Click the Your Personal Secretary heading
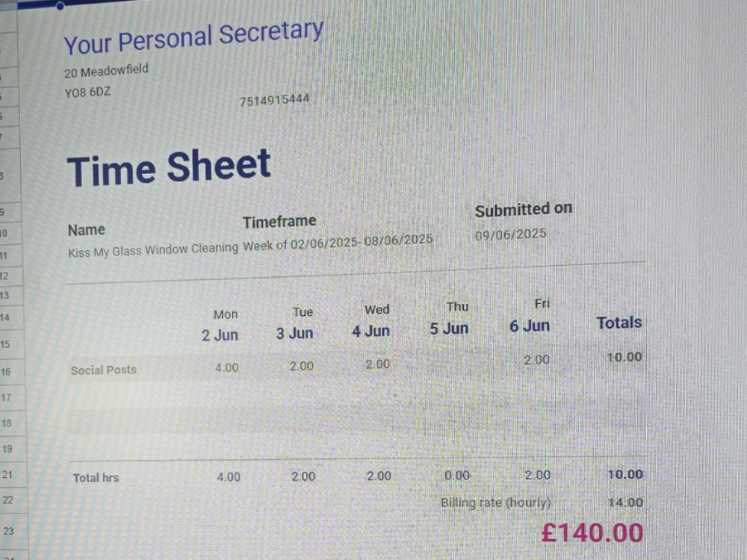This screenshot has width=747, height=560. [194, 37]
